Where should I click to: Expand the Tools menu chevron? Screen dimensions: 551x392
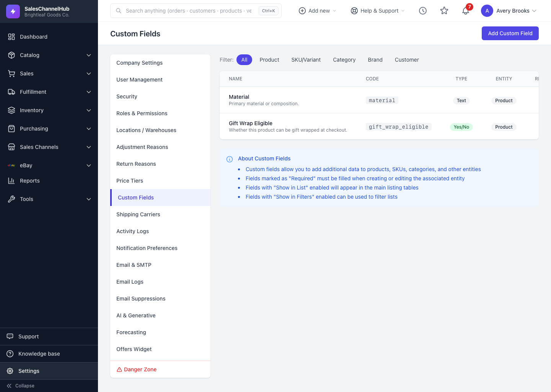[x=89, y=199]
